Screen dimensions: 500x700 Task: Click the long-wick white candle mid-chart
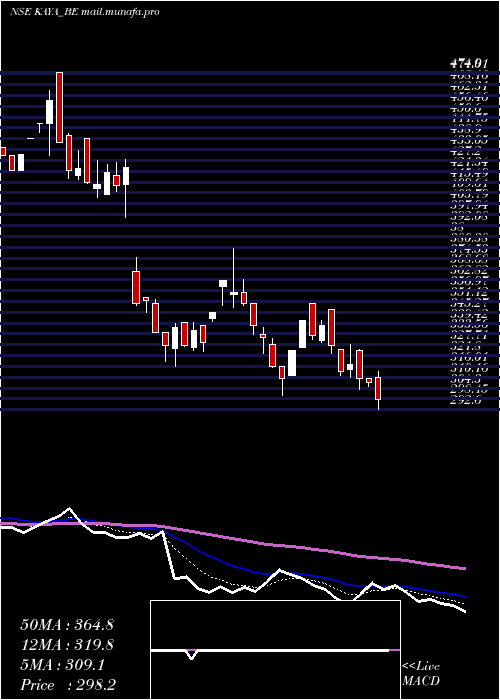233,293
